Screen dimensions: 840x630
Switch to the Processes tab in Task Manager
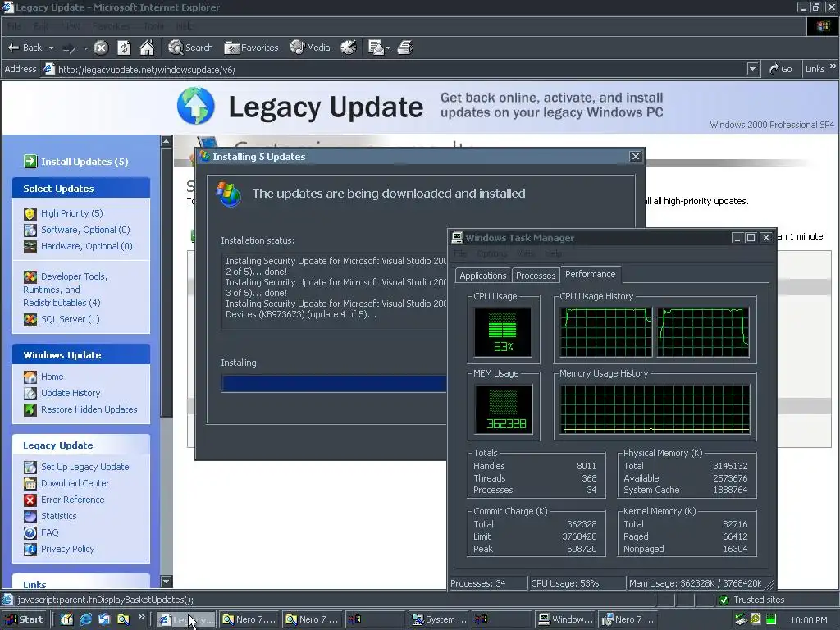pos(535,276)
